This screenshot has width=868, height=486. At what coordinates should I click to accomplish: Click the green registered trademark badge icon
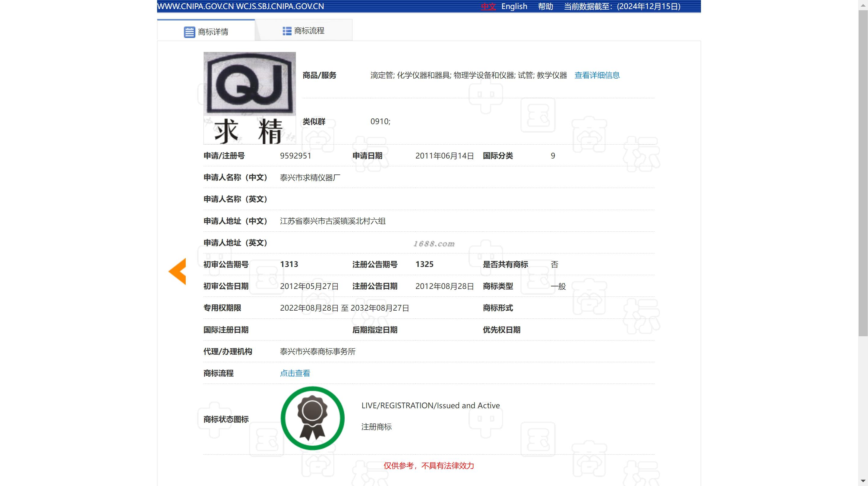tap(312, 418)
